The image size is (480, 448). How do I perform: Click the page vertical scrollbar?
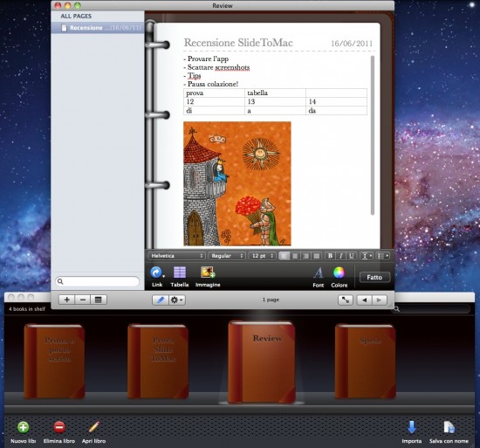pos(373,135)
